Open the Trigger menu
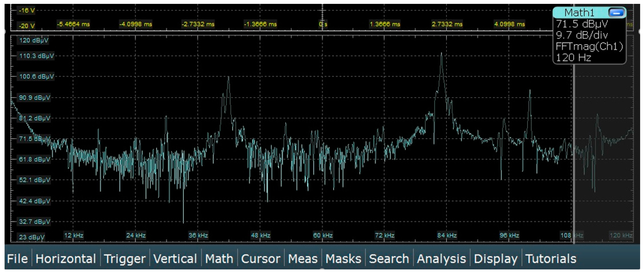 pyautogui.click(x=125, y=259)
